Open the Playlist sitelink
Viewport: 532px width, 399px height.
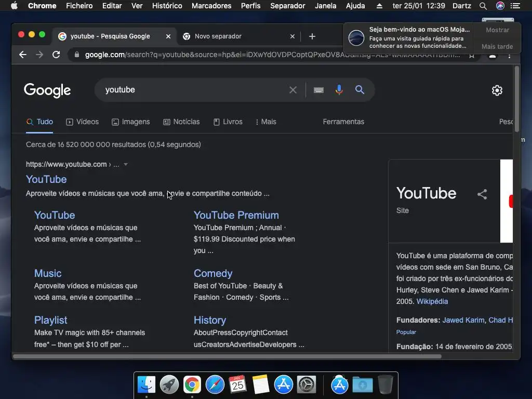(x=50, y=320)
